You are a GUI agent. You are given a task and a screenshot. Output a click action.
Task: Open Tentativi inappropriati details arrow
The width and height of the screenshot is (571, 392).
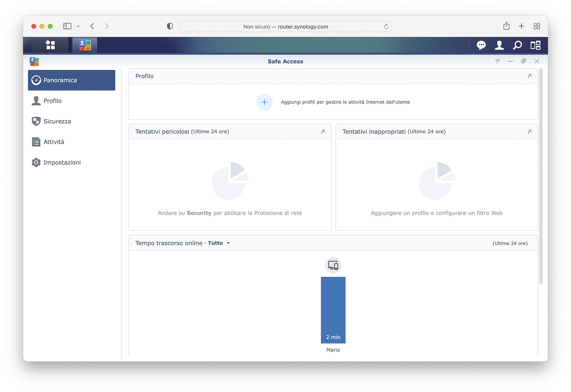[530, 132]
